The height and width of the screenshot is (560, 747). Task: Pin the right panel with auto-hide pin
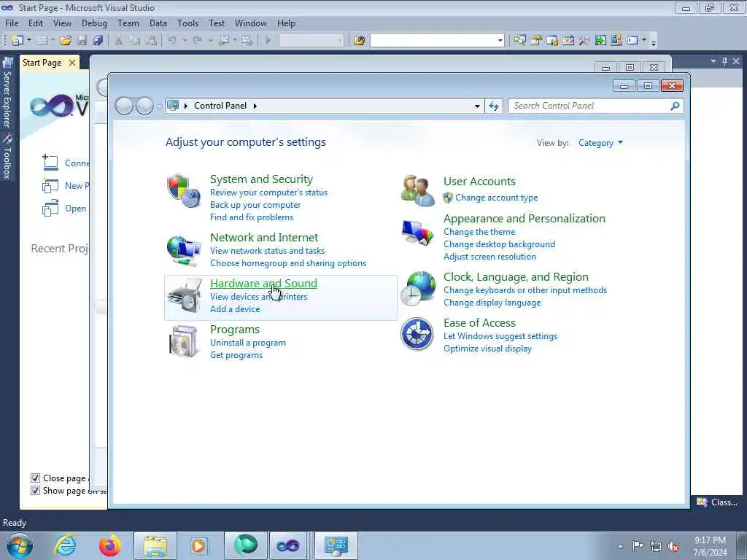pyautogui.click(x=724, y=61)
